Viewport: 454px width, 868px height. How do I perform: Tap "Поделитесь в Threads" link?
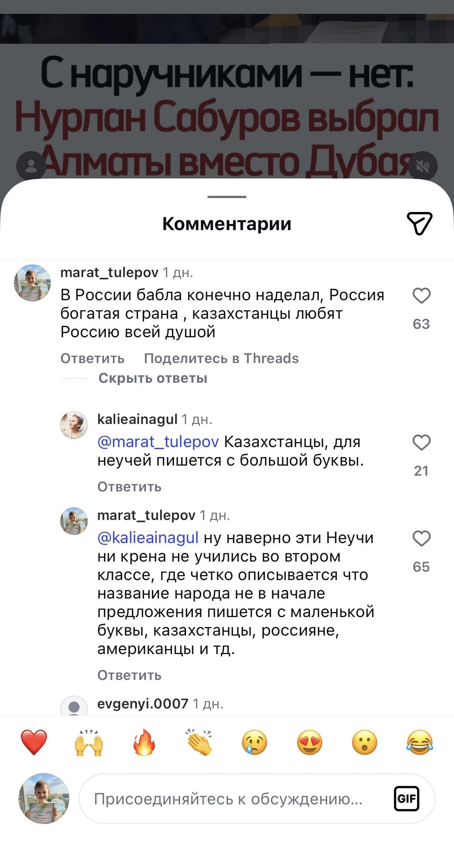(221, 358)
